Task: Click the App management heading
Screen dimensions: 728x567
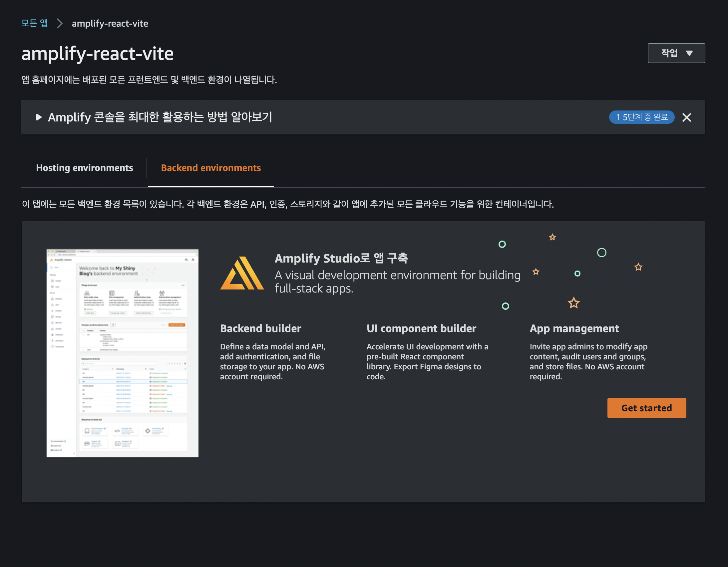Action: pos(574,328)
